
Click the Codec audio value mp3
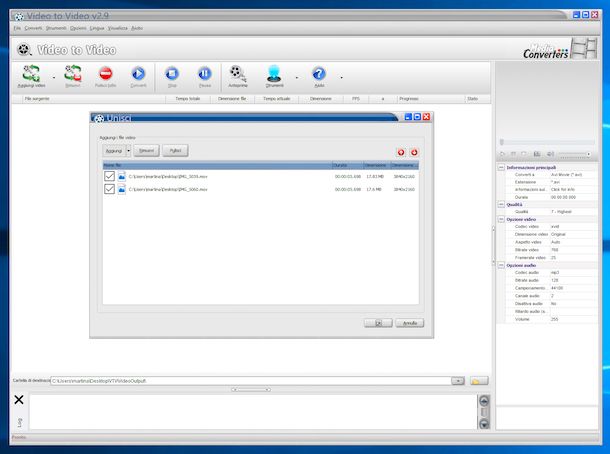point(555,273)
